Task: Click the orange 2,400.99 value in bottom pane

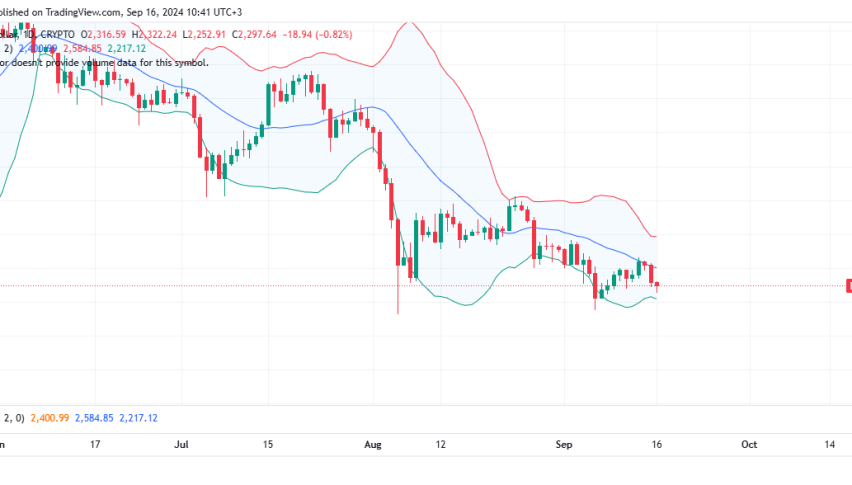Action: pos(50,418)
